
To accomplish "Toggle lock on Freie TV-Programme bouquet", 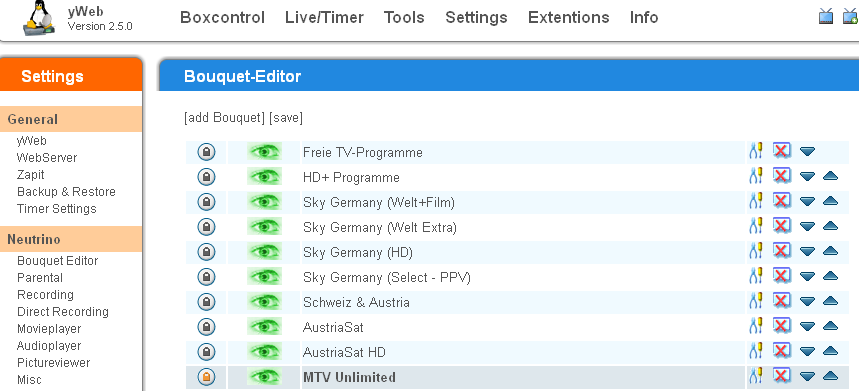I will pyautogui.click(x=207, y=152).
